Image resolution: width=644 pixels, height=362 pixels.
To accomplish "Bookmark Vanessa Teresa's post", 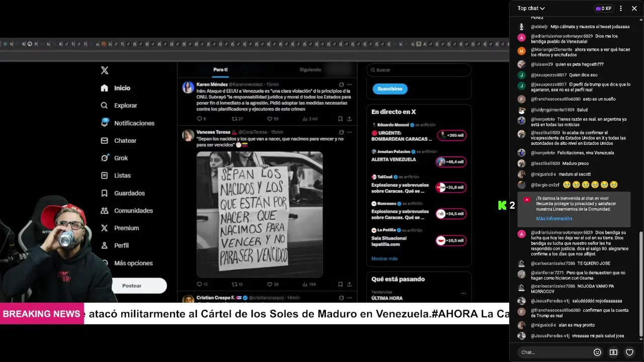I will click(341, 284).
